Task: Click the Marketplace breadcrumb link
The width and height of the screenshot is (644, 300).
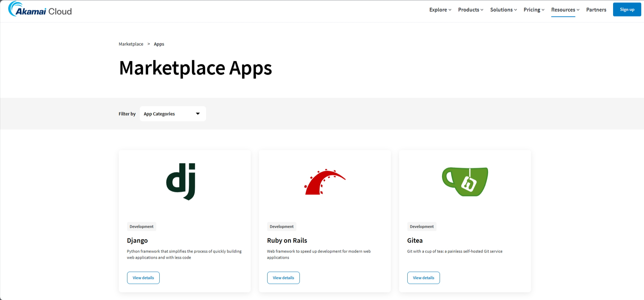Action: [131, 44]
